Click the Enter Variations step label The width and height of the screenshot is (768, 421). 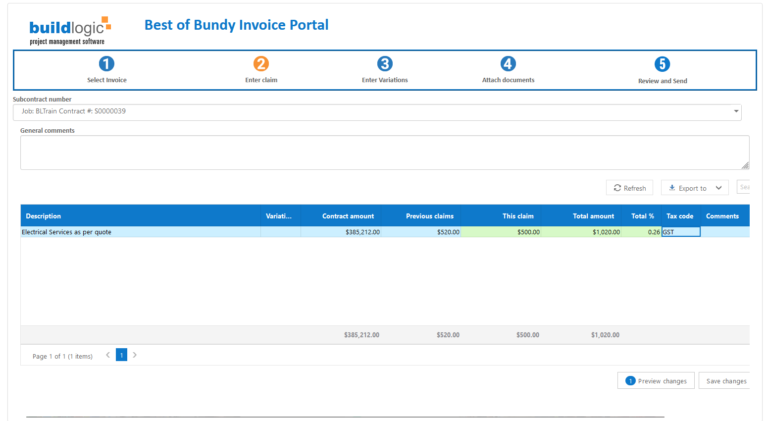[384, 80]
